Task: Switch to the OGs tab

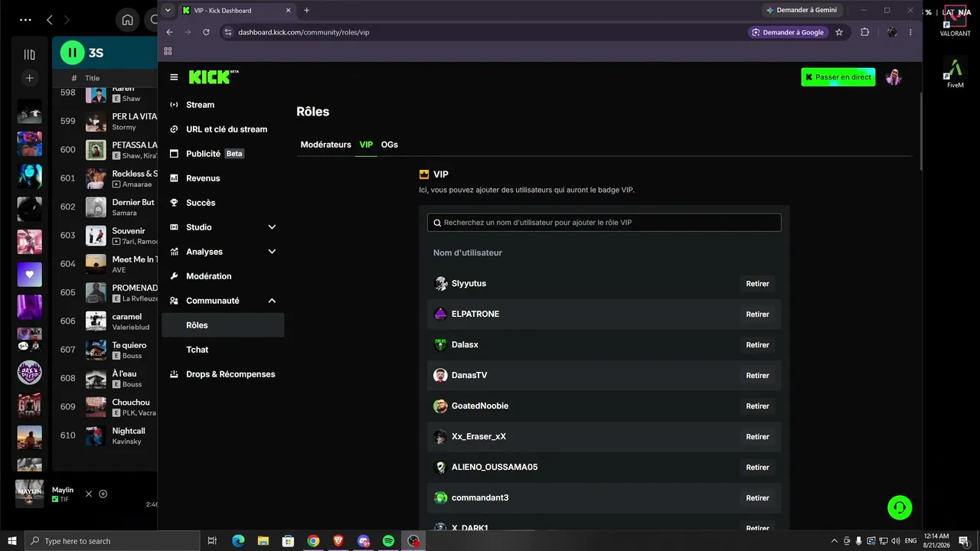Action: click(390, 145)
